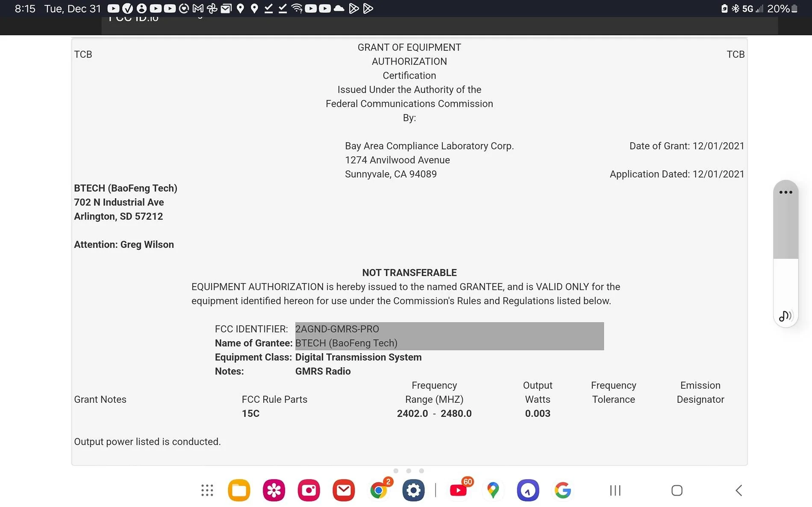Viewport: 812px width, 507px height.
Task: Click the "1274 Anvilwood Avenue" address line
Action: point(397,160)
